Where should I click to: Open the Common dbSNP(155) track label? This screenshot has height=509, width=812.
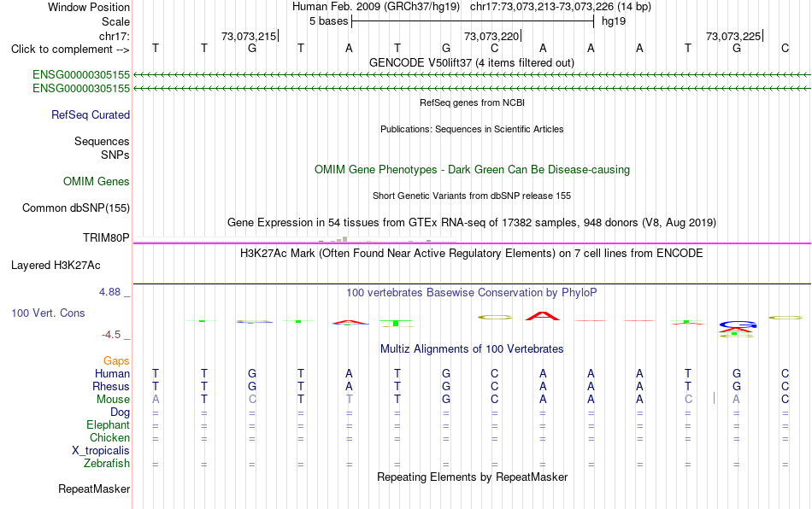(75, 208)
